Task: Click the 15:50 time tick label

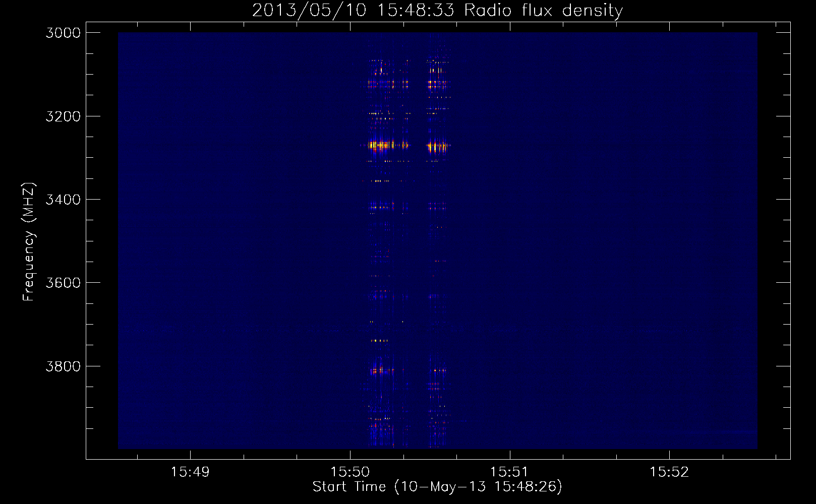Action: pos(350,472)
